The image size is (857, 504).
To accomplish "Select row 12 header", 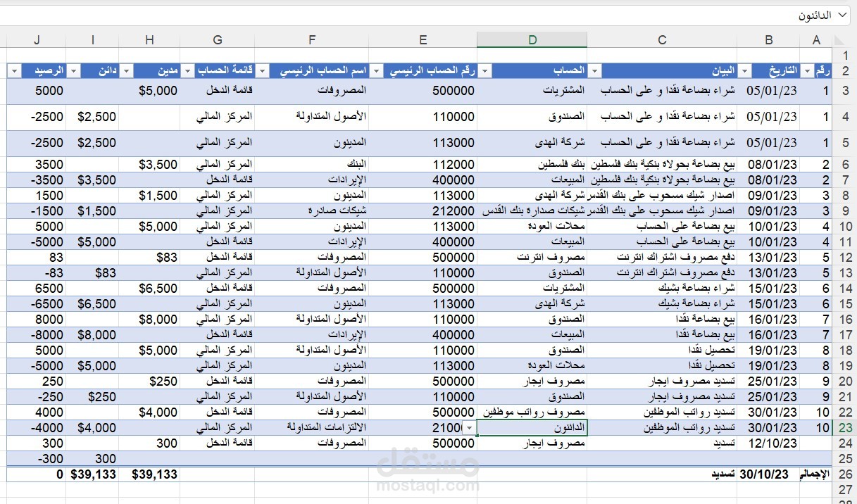I will tap(845, 258).
